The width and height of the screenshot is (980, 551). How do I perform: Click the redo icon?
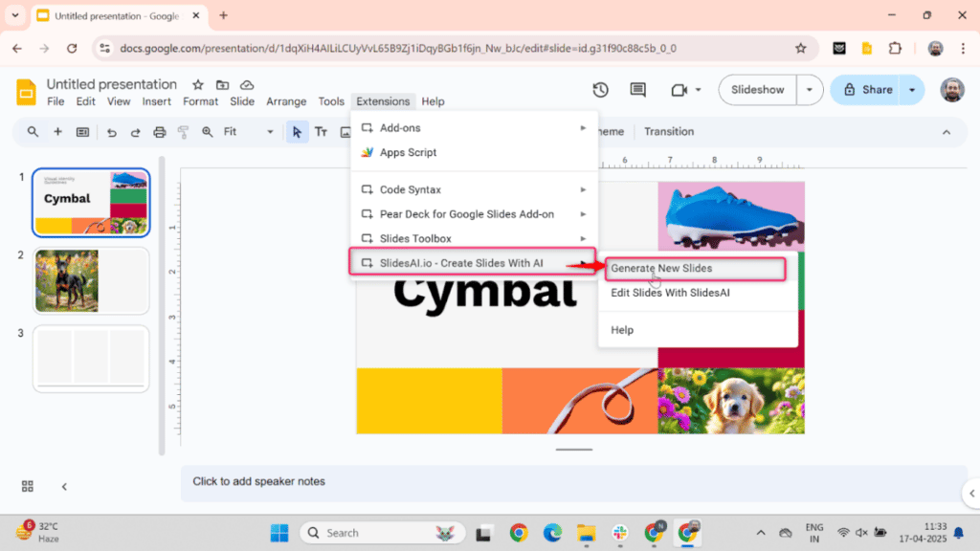pos(135,132)
